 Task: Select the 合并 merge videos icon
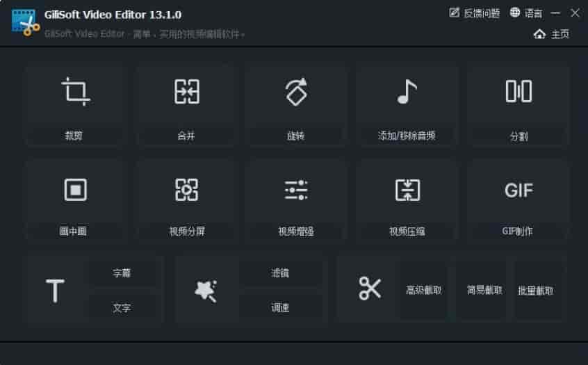click(187, 92)
